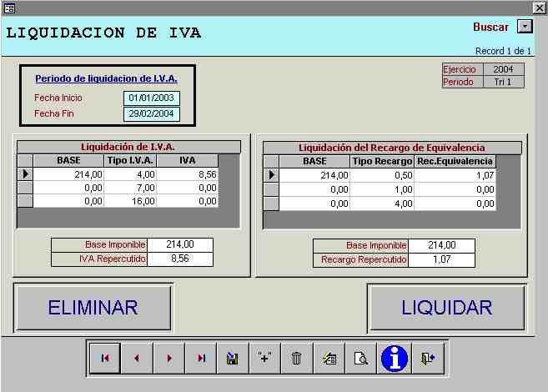Select the 4,00 row selector in Recargo table
Viewport: 548px width, 392px height.
click(x=271, y=204)
